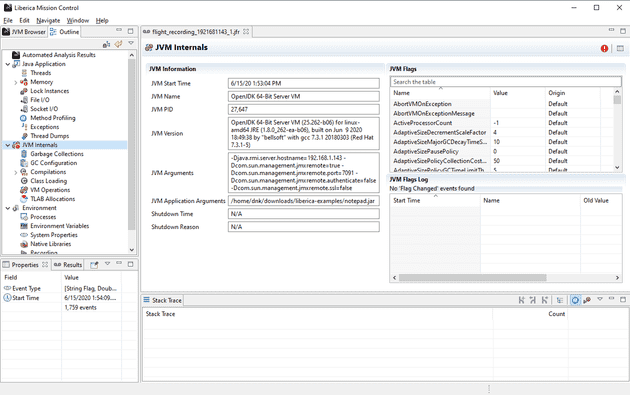Click the yellow arrows icon in Outline toolbar

[x=118, y=44]
